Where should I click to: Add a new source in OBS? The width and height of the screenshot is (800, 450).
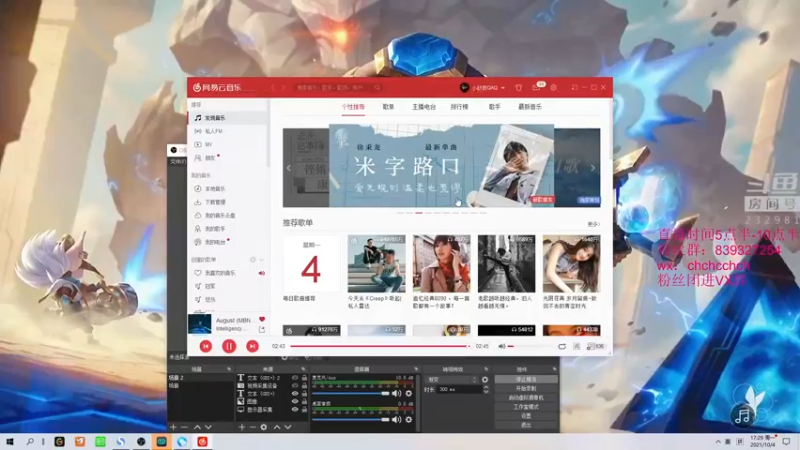coord(242,427)
